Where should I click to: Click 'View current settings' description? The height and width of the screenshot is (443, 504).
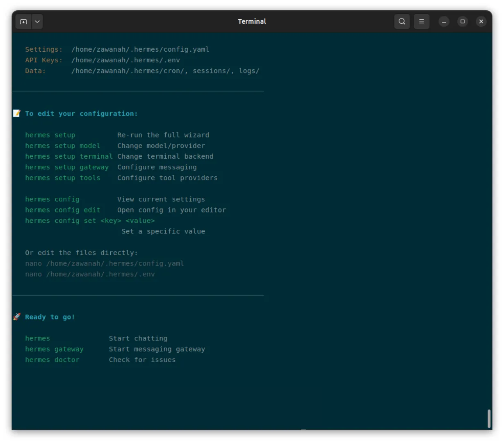pos(161,199)
